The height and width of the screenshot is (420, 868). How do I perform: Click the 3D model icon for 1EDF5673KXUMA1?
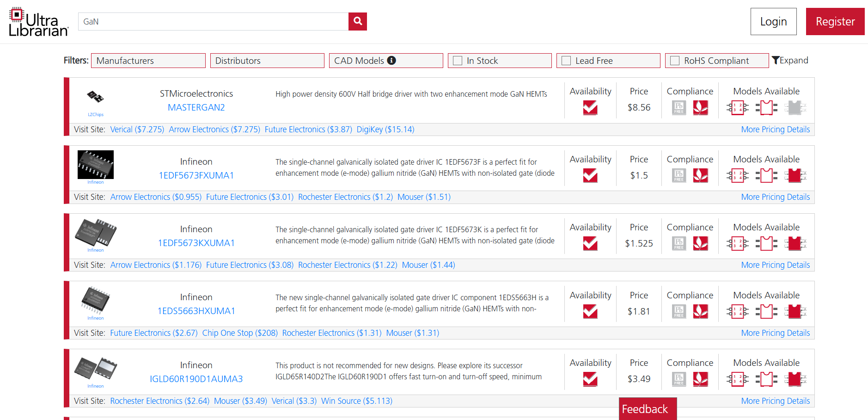(x=795, y=243)
